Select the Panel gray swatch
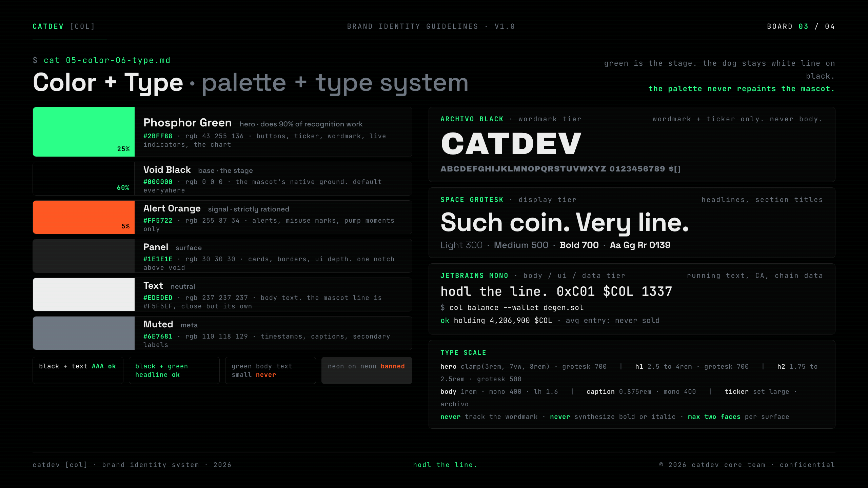 click(x=84, y=256)
